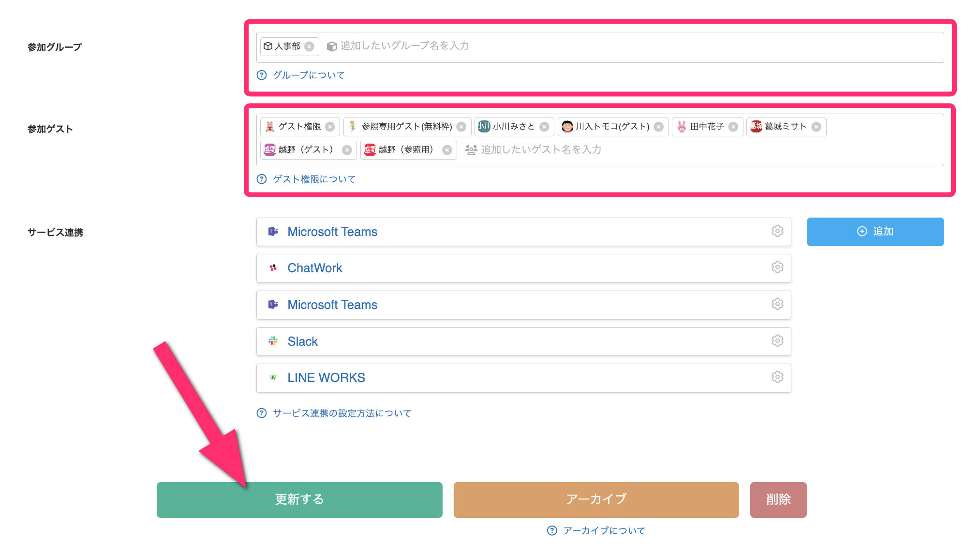Click the 越野（ゲスト） avatar icon
This screenshot has height=557, width=980.
pos(270,150)
